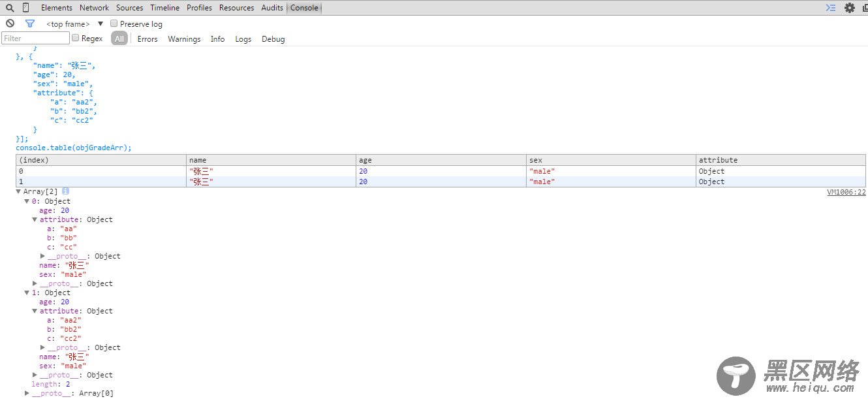Clear the console with the ban icon

(x=10, y=24)
